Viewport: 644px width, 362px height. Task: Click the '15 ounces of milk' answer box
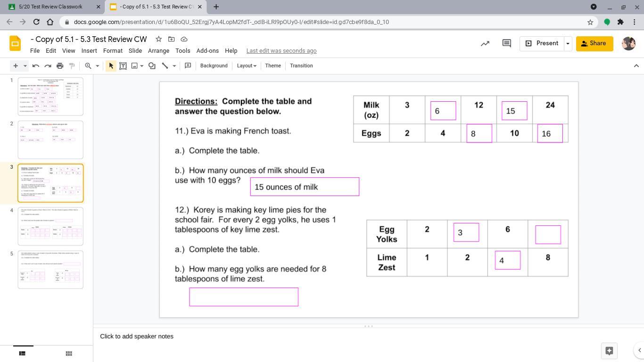(305, 187)
